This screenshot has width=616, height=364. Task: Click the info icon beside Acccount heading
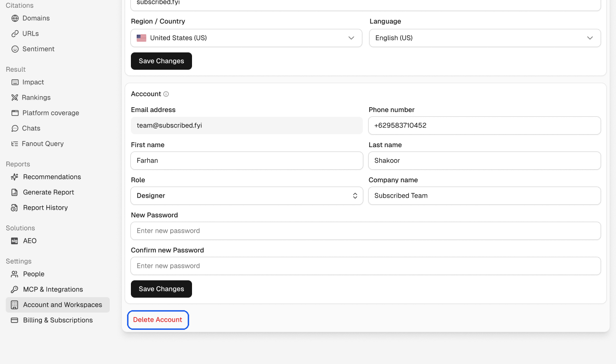click(x=166, y=94)
